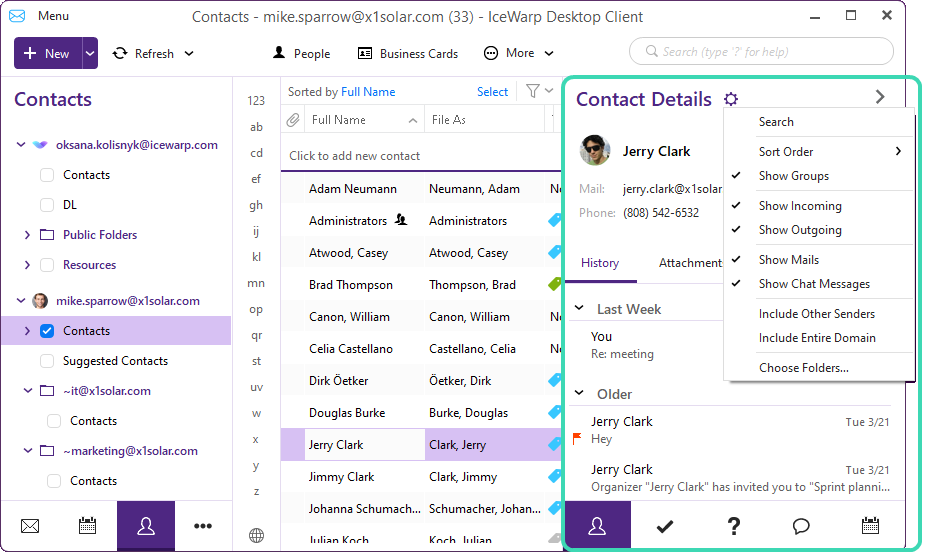Image resolution: width=930 pixels, height=552 pixels.
Task: Sort by the File As column header
Action: point(485,120)
